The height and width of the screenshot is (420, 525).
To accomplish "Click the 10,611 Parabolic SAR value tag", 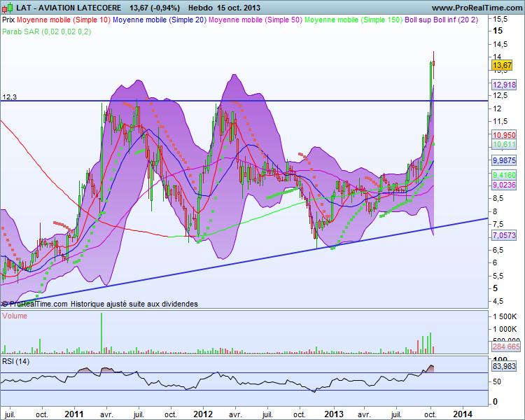I will click(x=504, y=145).
